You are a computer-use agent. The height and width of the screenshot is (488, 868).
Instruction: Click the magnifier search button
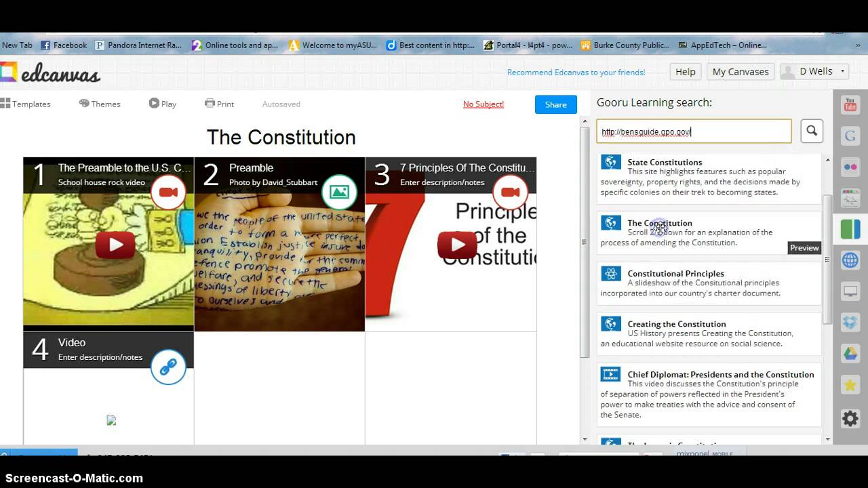click(812, 131)
